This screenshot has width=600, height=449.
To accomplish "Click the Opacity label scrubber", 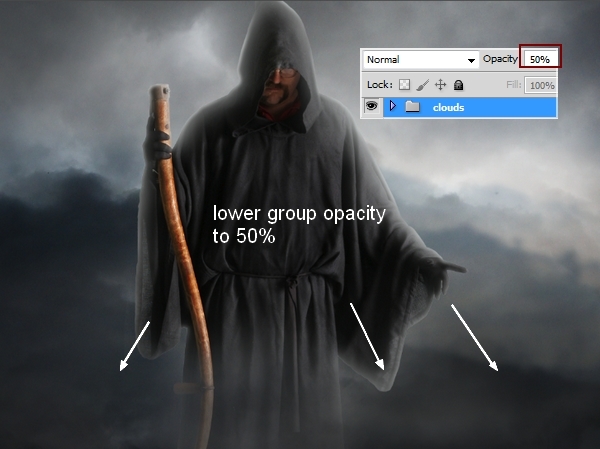I will 500,60.
